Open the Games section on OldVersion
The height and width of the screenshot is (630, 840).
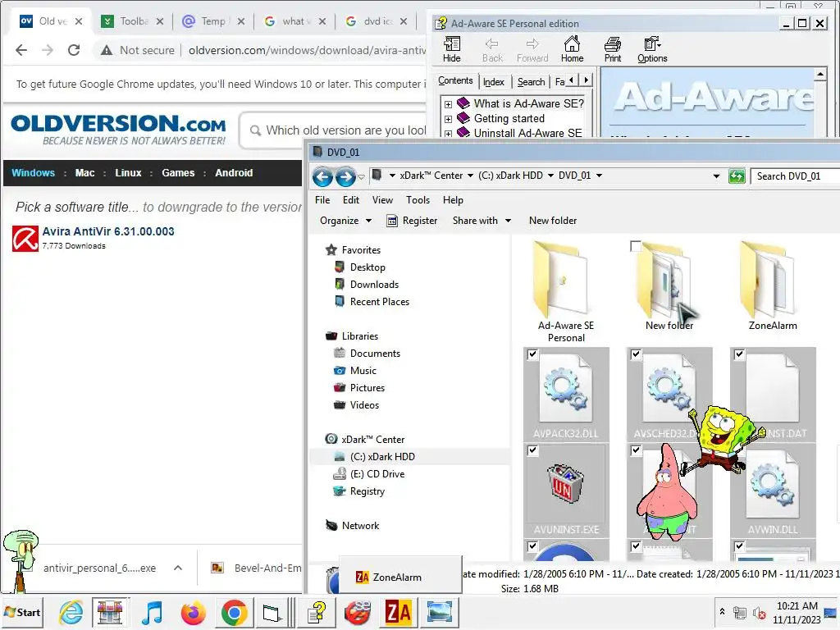click(x=178, y=173)
